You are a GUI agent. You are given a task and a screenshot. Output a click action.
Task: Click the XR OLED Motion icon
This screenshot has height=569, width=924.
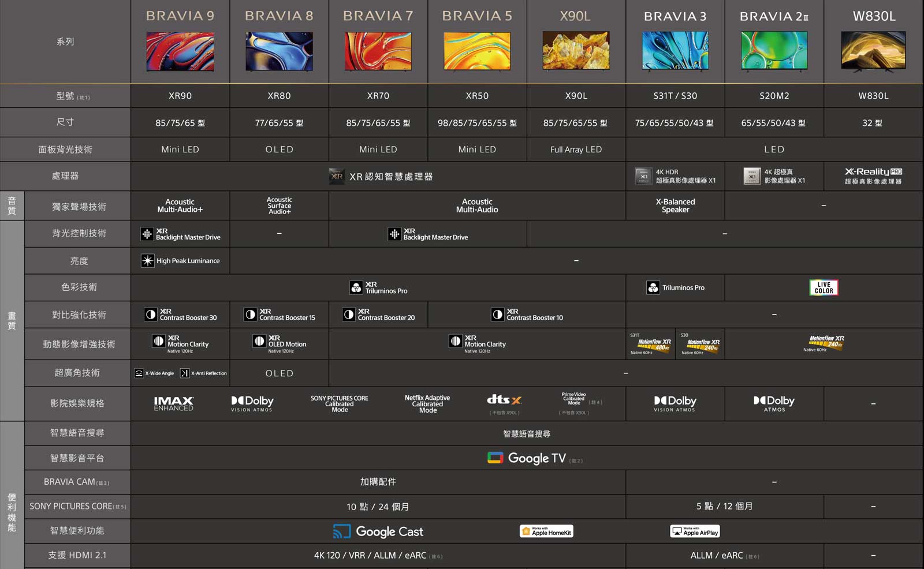259,341
